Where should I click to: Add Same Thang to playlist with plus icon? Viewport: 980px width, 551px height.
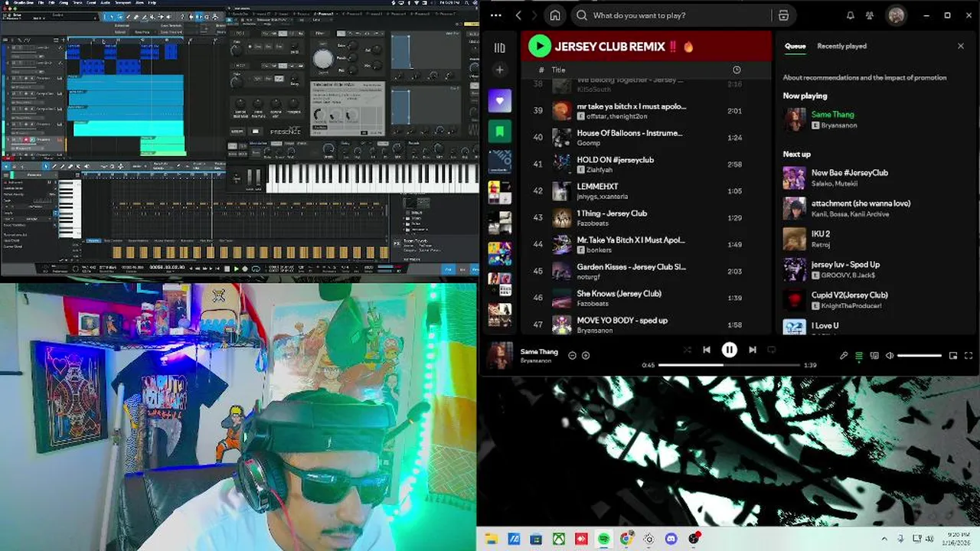[586, 355]
